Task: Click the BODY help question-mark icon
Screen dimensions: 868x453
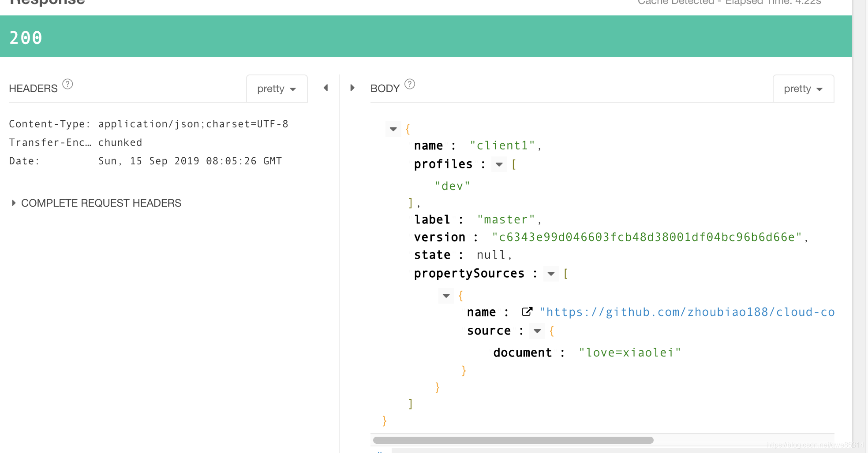Action: point(410,84)
